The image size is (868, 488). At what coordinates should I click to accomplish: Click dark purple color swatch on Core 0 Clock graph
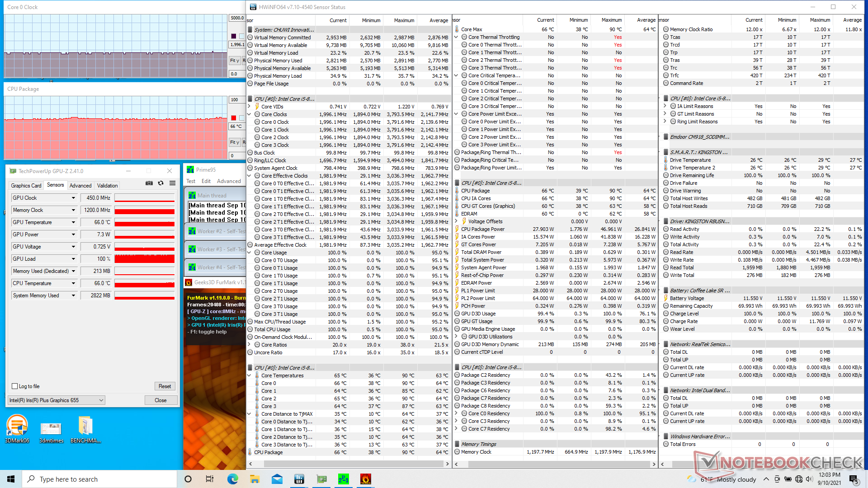coord(234,36)
